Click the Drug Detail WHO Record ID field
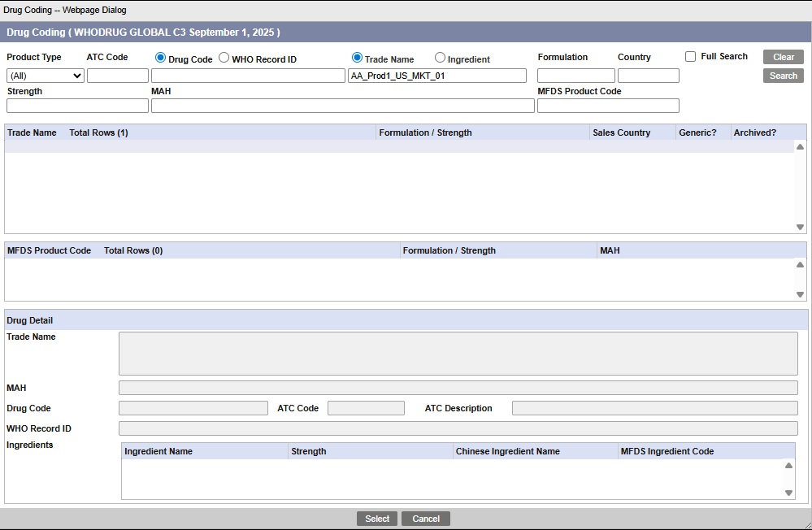The height and width of the screenshot is (530, 812). [458, 428]
